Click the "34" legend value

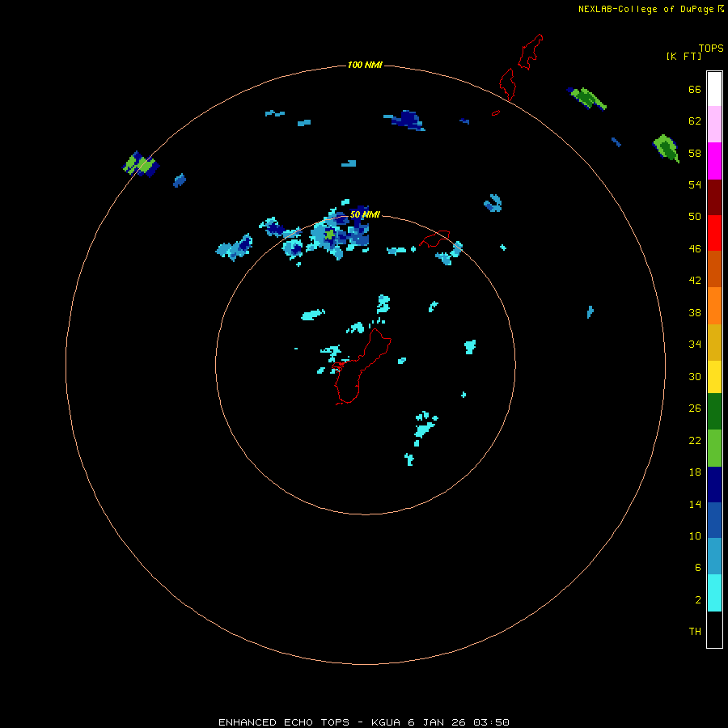pyautogui.click(x=695, y=344)
